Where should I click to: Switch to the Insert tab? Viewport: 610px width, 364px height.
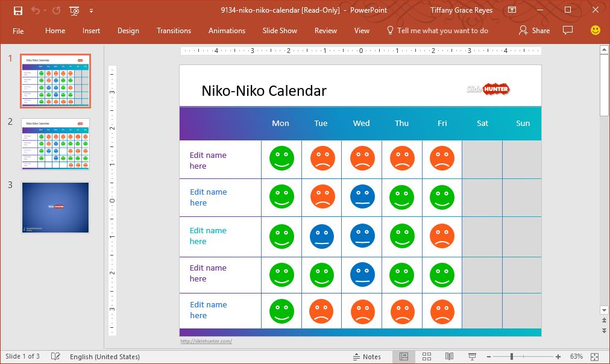click(x=91, y=31)
